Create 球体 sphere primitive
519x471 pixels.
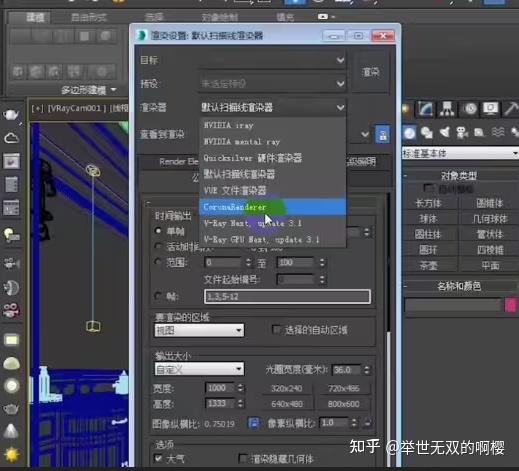(x=429, y=219)
